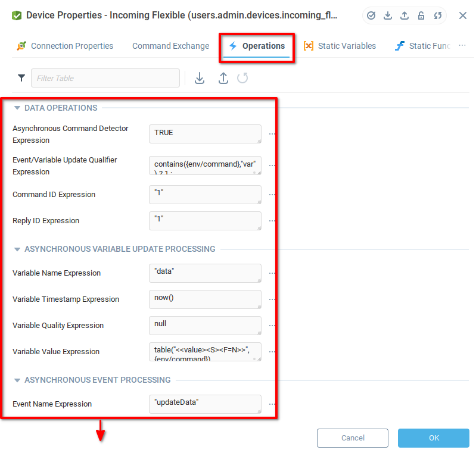
Task: Click the import icon beside filter field
Action: [200, 78]
